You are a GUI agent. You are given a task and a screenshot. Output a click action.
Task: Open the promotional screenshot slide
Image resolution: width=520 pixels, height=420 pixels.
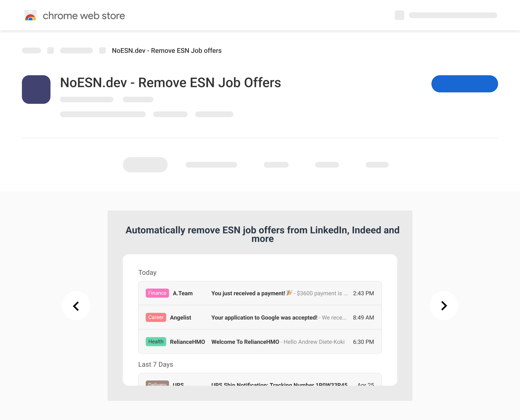pyautogui.click(x=260, y=305)
